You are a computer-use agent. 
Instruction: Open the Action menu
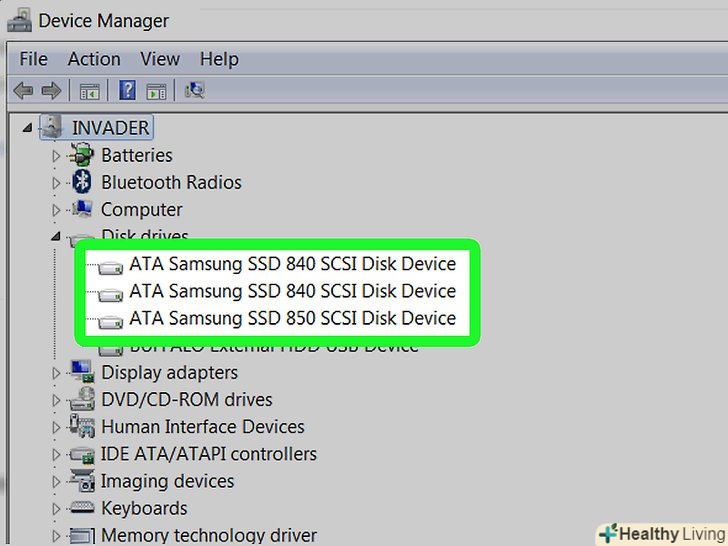[94, 59]
